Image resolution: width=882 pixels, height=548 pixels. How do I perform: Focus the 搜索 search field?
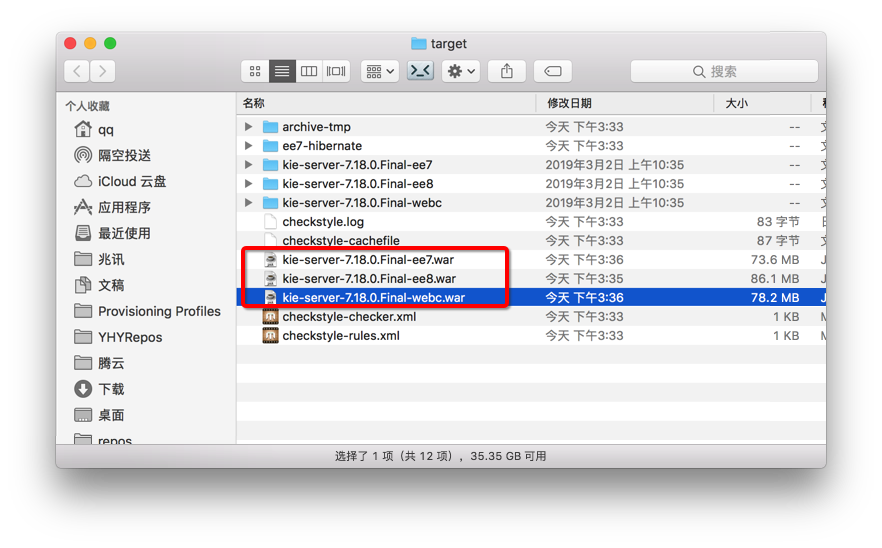[x=724, y=71]
